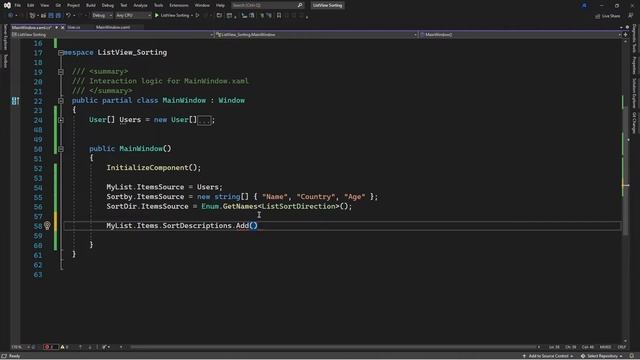Click the error count indicator

point(51,347)
